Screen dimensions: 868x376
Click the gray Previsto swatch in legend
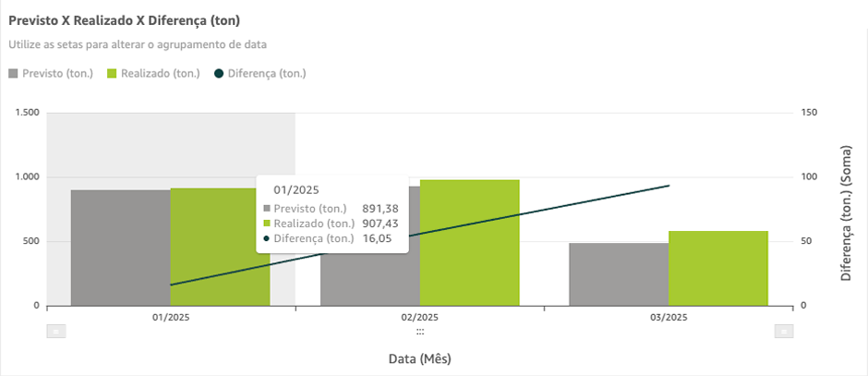(14, 73)
